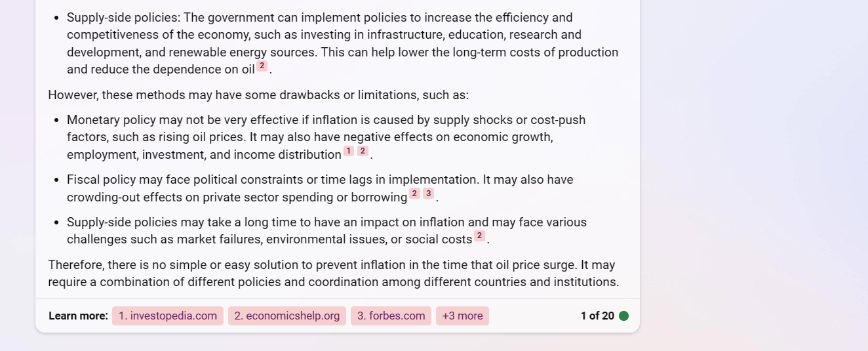Click the "Therefore, there is no simple" paragraph

click(334, 274)
